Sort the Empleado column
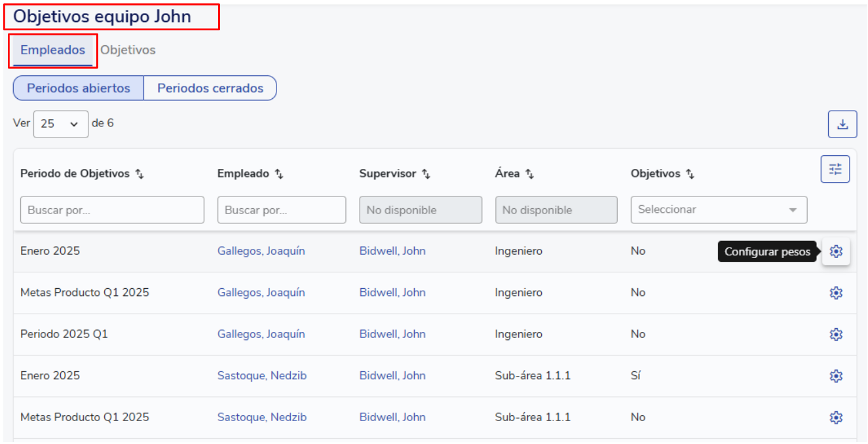 click(279, 174)
